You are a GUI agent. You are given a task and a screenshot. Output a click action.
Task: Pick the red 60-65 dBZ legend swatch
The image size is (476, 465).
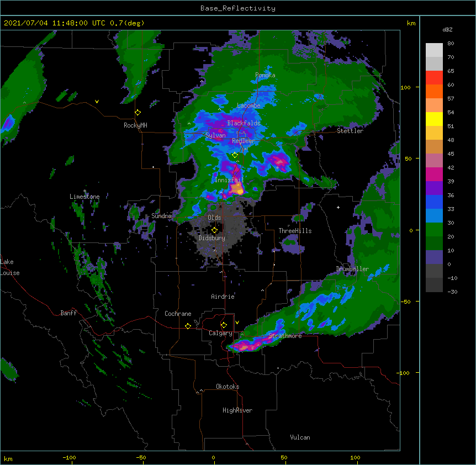coord(434,78)
